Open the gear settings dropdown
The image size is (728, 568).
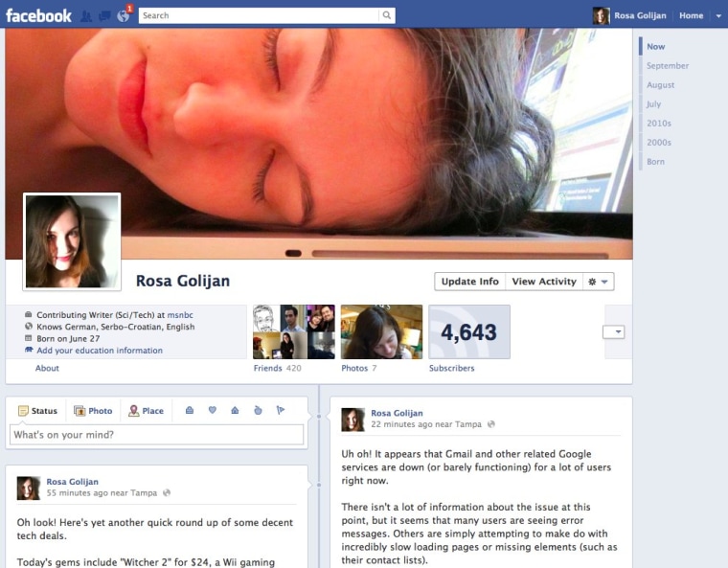[598, 282]
